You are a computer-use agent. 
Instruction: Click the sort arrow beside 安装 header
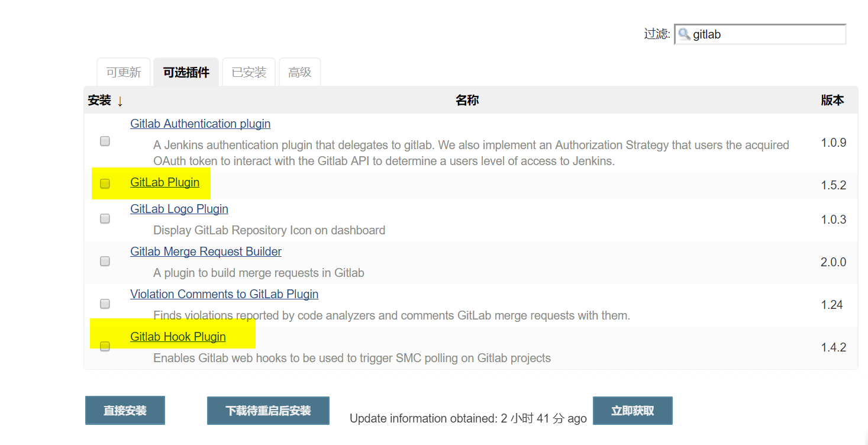(120, 101)
